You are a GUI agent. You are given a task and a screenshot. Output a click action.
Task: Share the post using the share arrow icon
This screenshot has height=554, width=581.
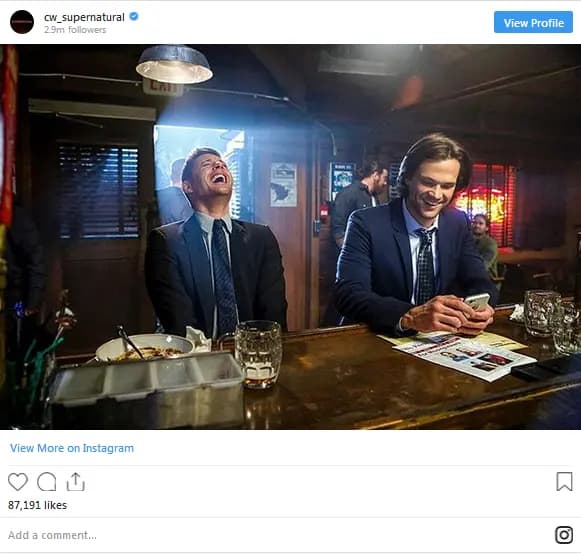[x=76, y=482]
